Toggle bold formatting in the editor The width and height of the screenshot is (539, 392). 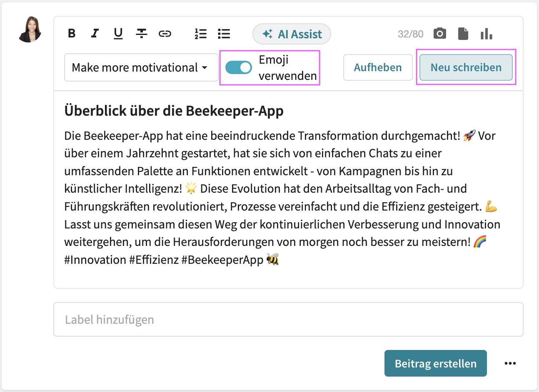tap(71, 34)
